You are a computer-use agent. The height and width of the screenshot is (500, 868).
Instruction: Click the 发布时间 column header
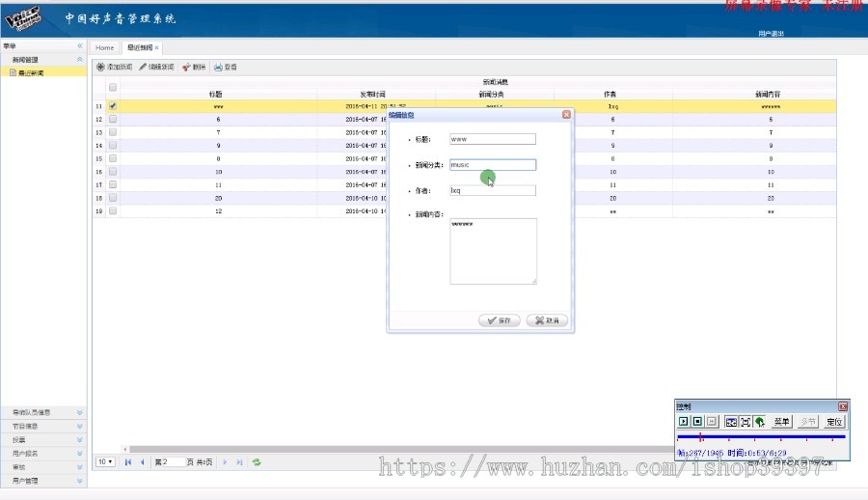[372, 95]
